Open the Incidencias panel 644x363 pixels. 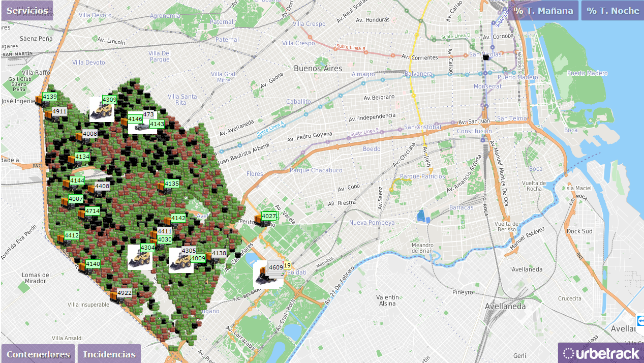109,354
